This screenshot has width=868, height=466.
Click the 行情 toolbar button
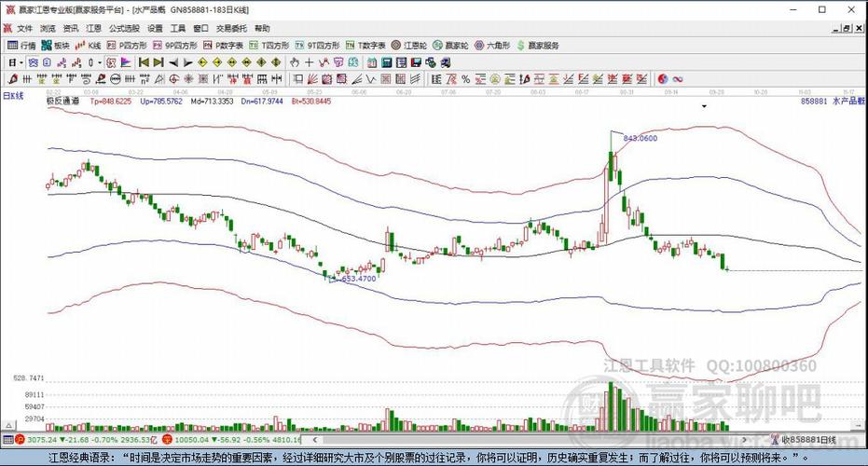[21, 46]
